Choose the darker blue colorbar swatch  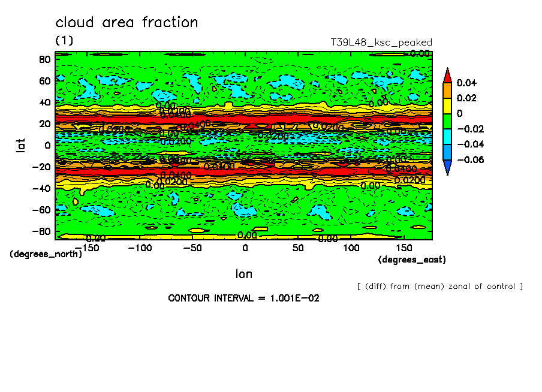tap(447, 152)
